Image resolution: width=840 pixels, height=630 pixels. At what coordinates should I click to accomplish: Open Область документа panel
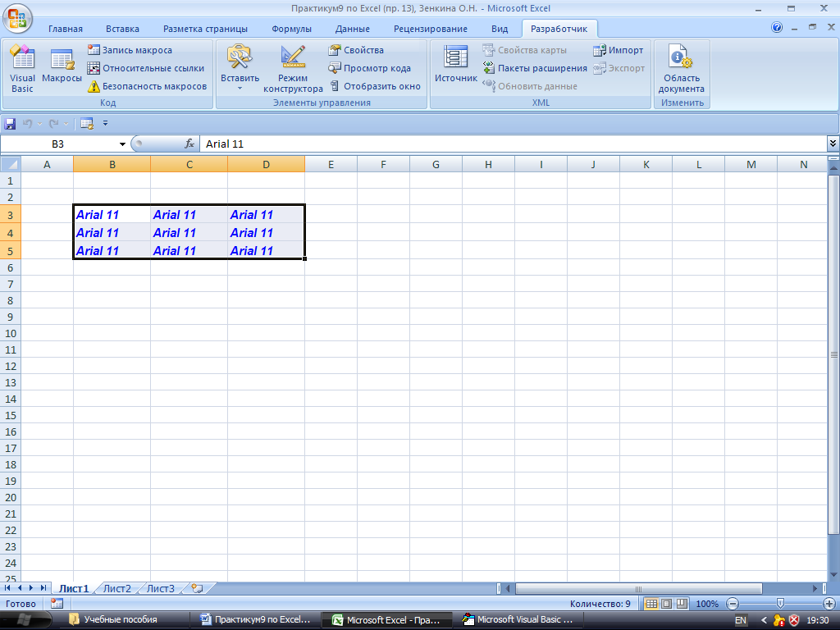(x=682, y=68)
